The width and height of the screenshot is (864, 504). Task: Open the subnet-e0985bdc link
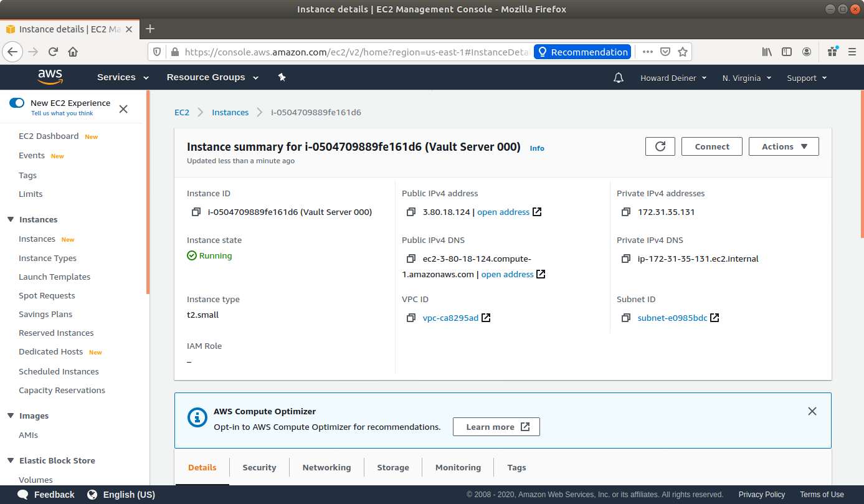pos(672,318)
